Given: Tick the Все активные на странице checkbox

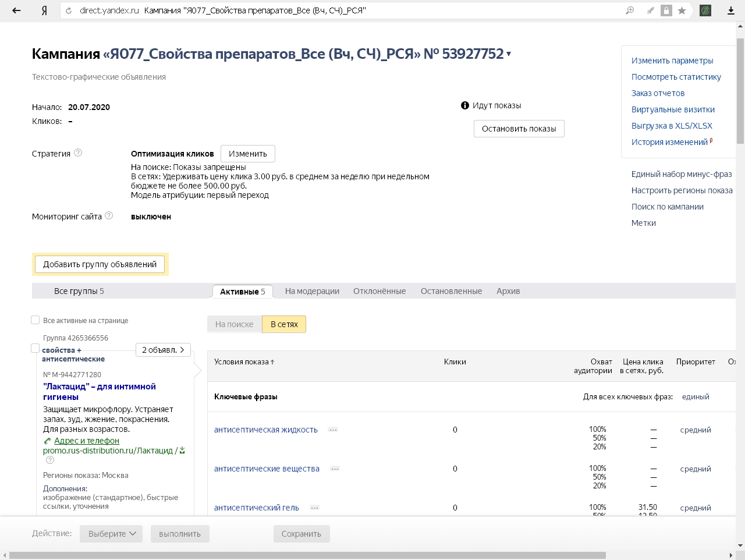Looking at the screenshot, I should pyautogui.click(x=36, y=320).
